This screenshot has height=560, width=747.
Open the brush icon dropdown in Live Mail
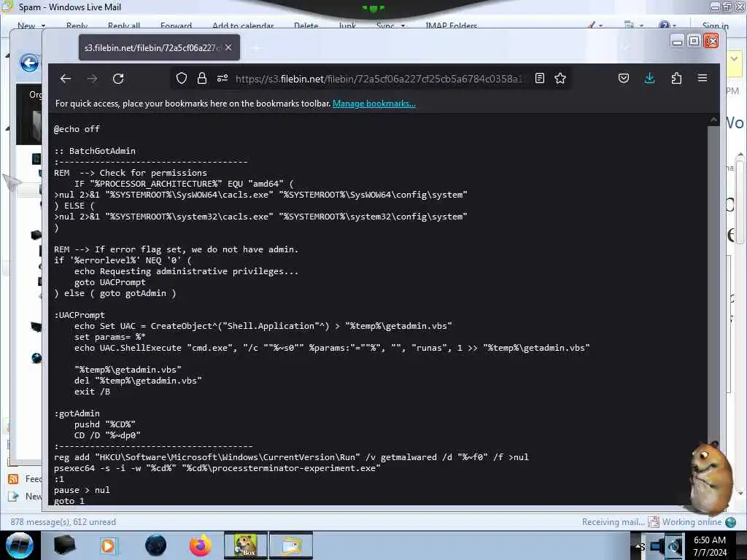point(595,26)
